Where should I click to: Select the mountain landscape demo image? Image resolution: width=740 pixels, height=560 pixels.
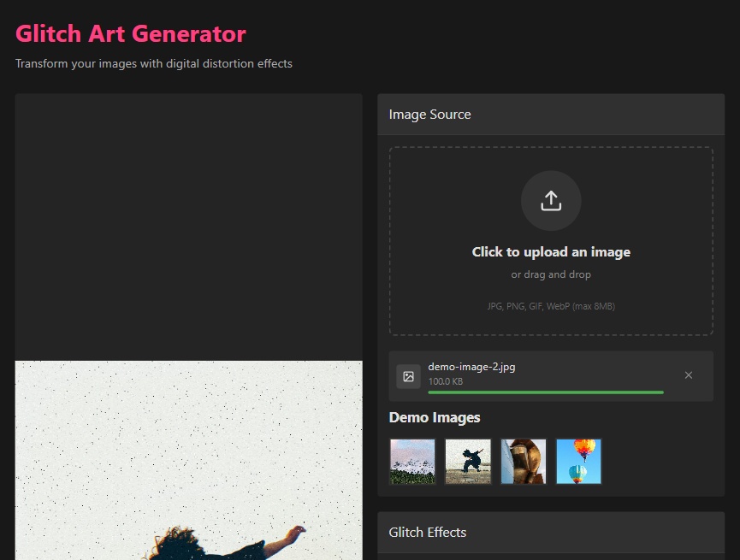point(412,462)
